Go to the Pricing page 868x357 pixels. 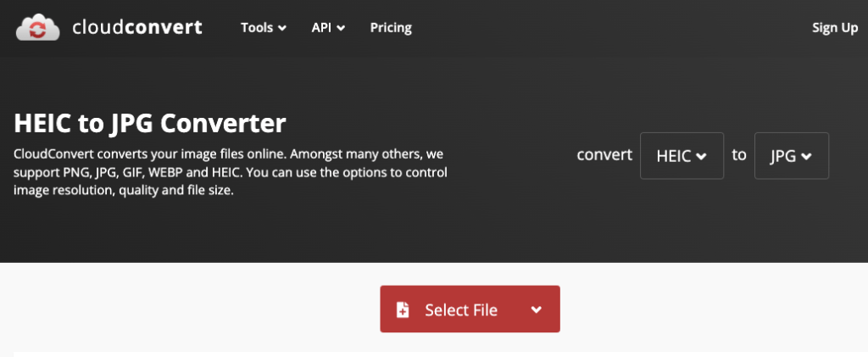[391, 28]
